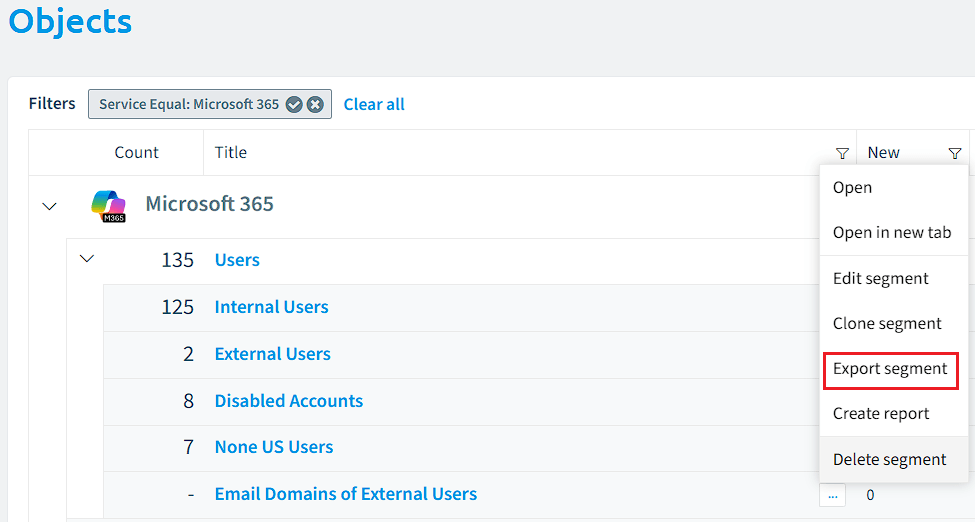Click the count 7 for None US Users
This screenshot has height=522, width=975.
188,447
